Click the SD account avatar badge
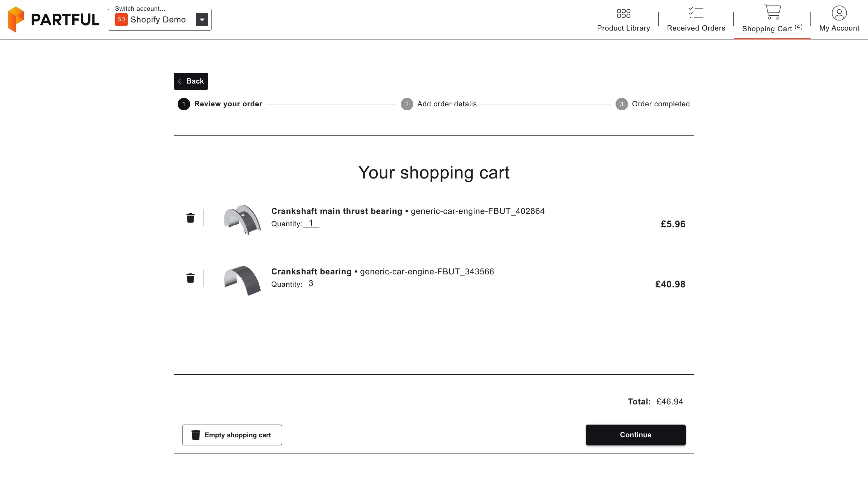The image size is (868, 487). 121,20
